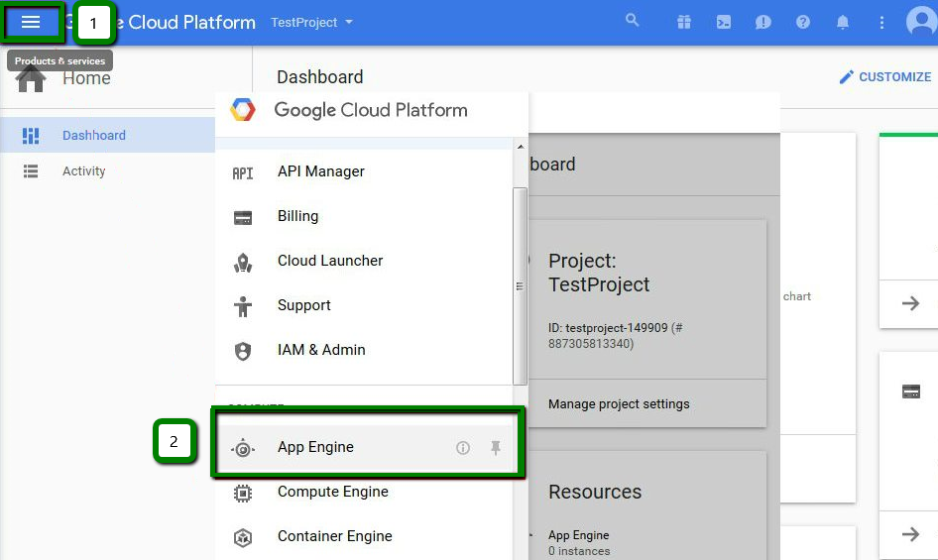Open the help question mark icon
The height and width of the screenshot is (560, 938).
click(x=803, y=22)
